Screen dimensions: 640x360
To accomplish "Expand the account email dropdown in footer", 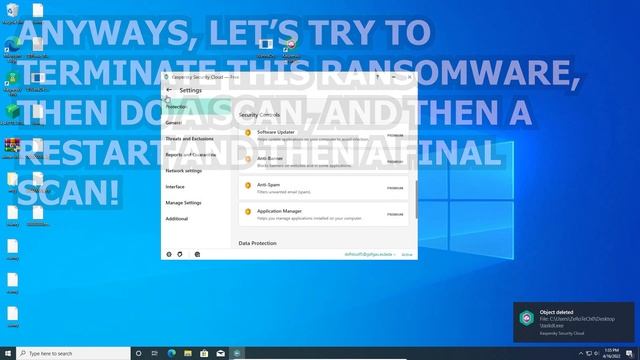I will [x=370, y=254].
